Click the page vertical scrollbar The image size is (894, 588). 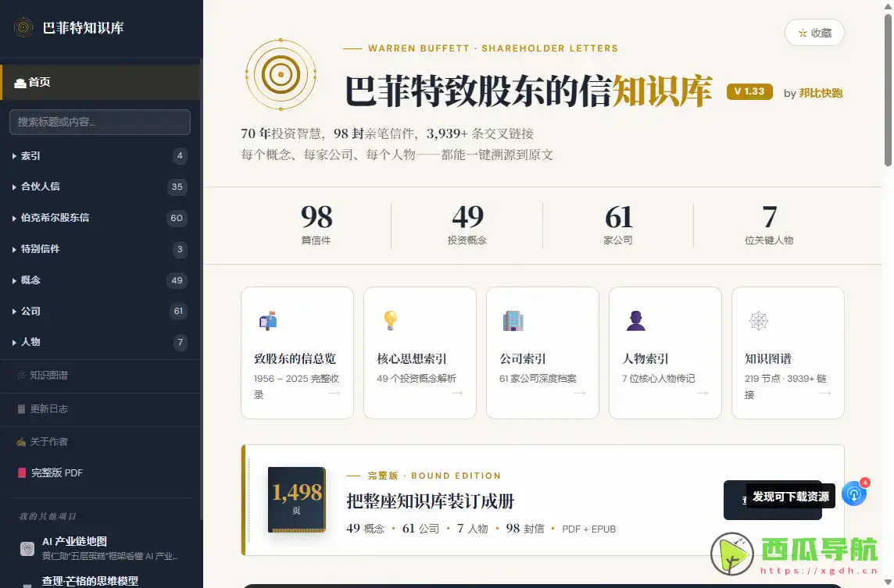(x=888, y=91)
